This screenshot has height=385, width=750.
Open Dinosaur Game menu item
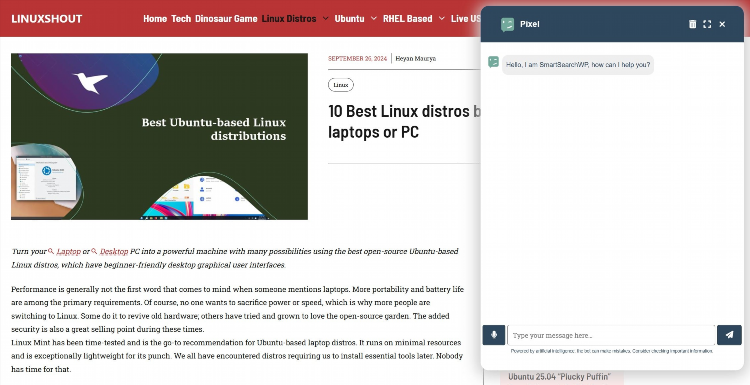coord(226,19)
